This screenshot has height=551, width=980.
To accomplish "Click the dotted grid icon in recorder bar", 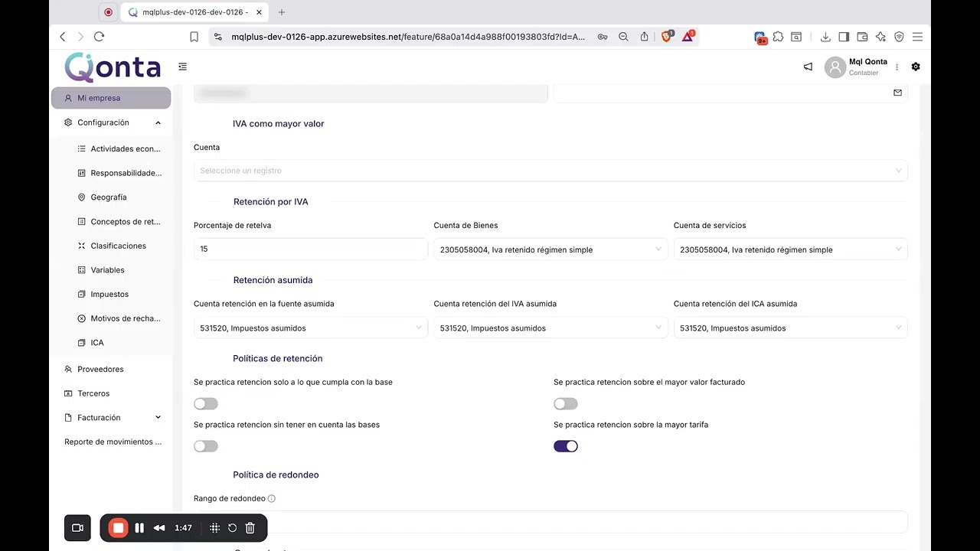I will pos(214,528).
